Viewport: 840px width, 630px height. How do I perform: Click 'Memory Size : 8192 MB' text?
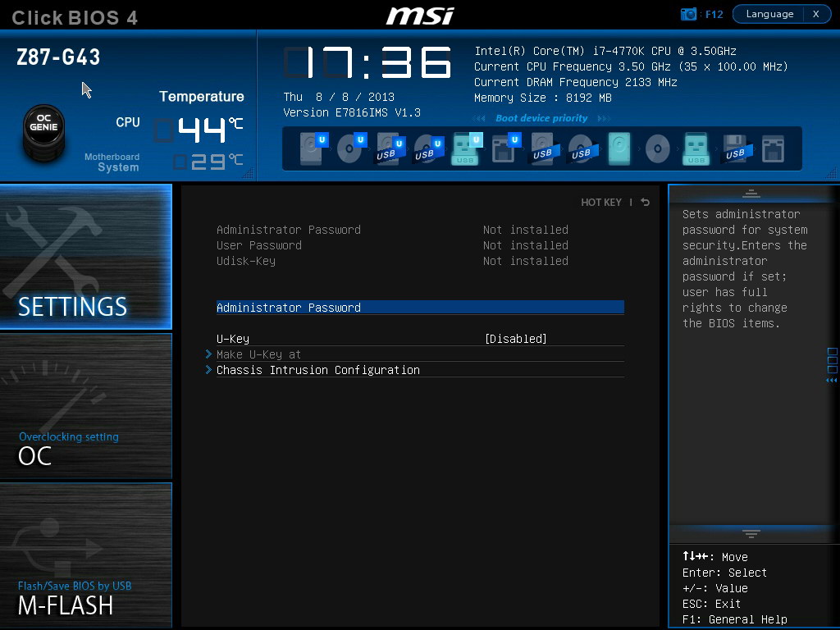tap(543, 98)
